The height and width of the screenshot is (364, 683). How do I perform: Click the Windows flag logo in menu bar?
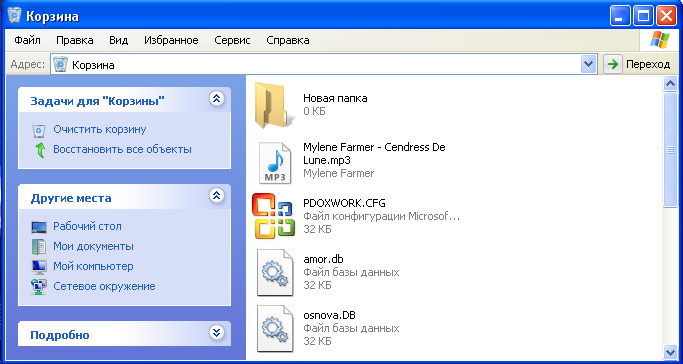(660, 40)
